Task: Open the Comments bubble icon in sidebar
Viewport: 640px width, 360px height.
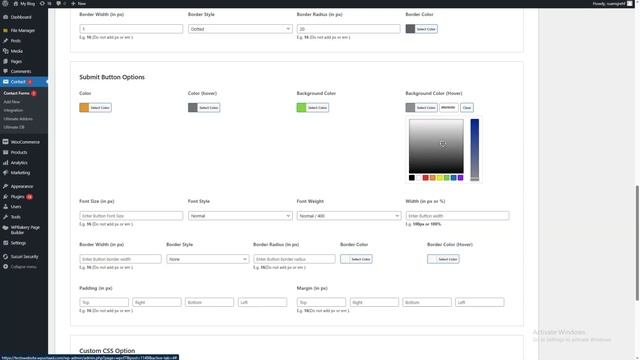Action: click(5, 71)
